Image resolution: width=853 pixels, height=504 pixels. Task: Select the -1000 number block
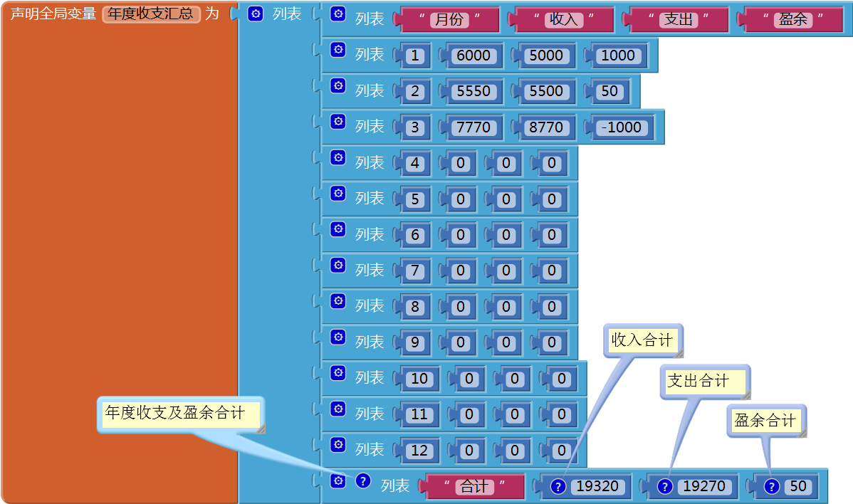(x=621, y=127)
